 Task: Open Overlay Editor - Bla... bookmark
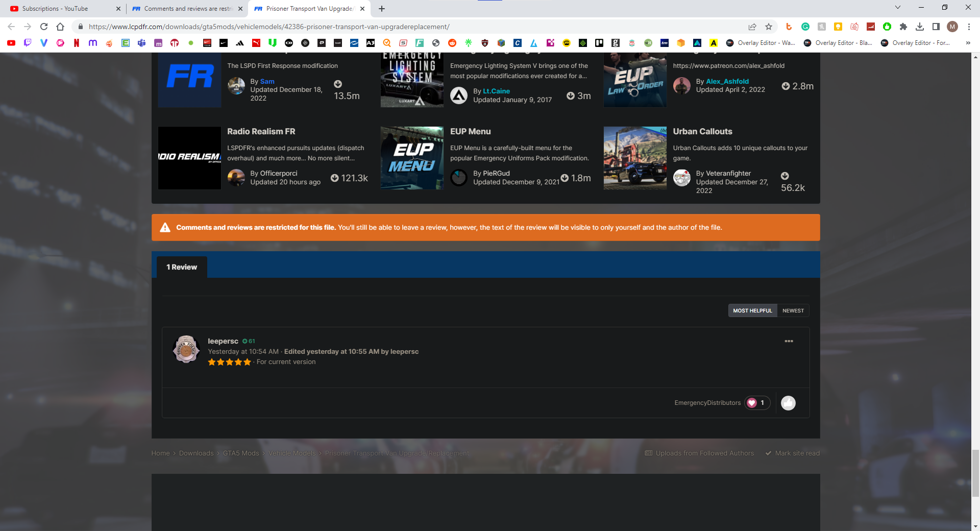pyautogui.click(x=838, y=43)
